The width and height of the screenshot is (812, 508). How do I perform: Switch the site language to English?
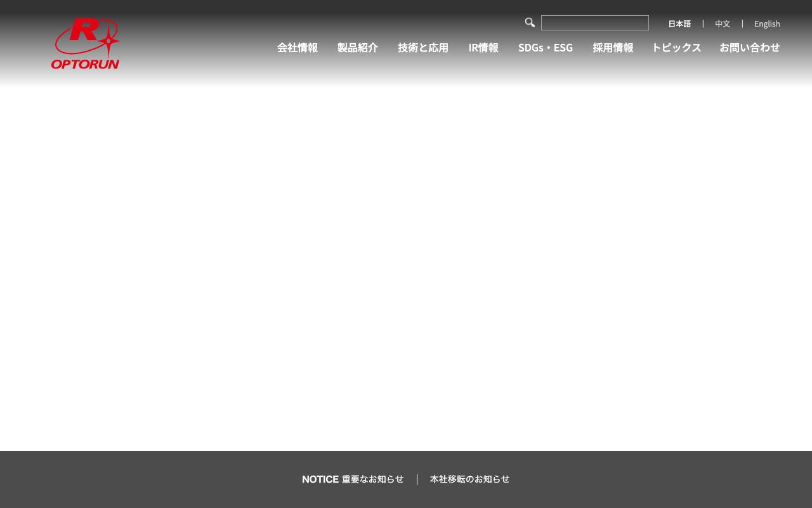click(x=767, y=23)
